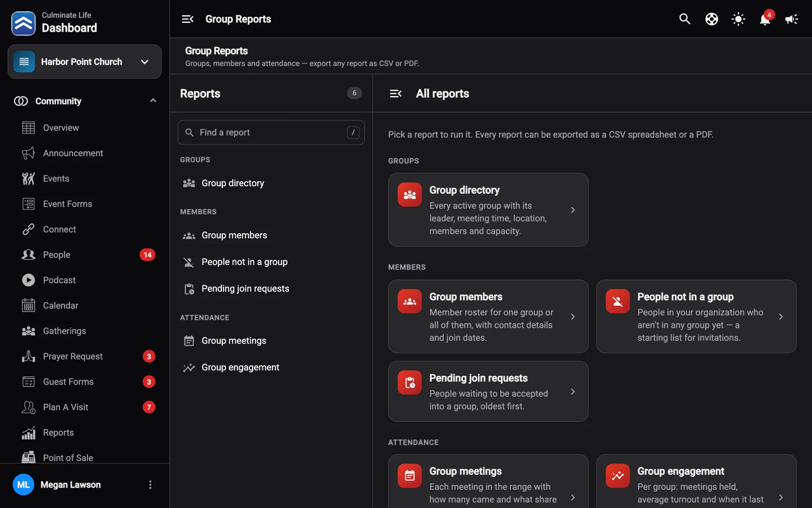
Task: Go to Announcement in sidebar
Action: pyautogui.click(x=85, y=153)
